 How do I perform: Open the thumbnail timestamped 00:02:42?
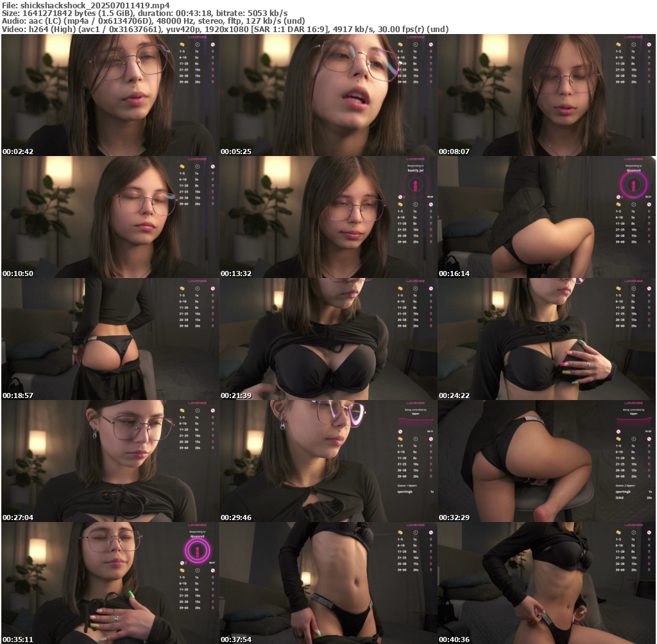[x=110, y=95]
